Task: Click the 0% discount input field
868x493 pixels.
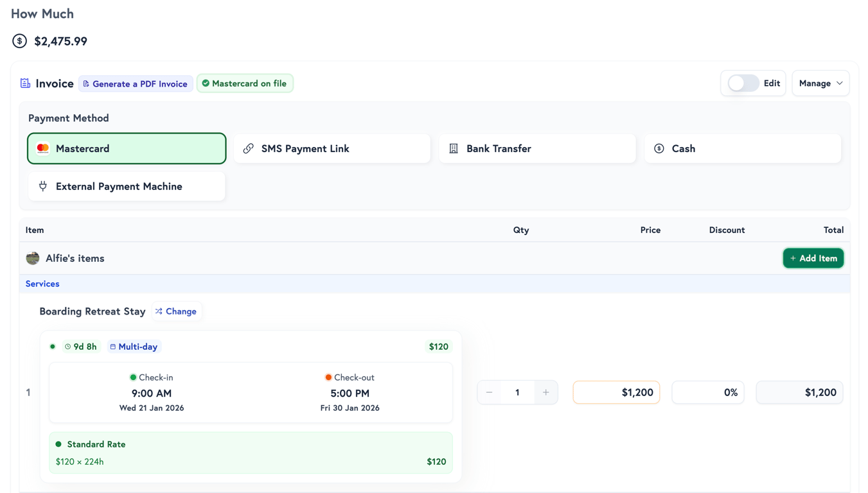Action: click(x=707, y=392)
